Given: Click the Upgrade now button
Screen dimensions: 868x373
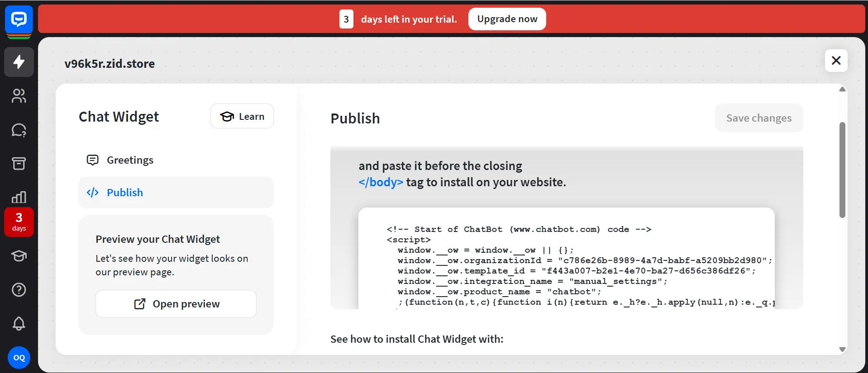Looking at the screenshot, I should click(507, 19).
